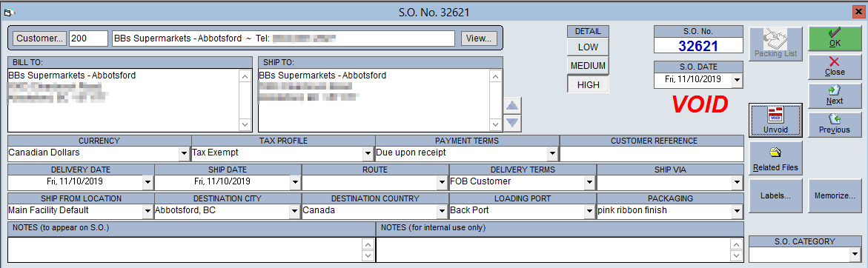The height and width of the screenshot is (268, 868).
Task: Click the down arrow beside Ship To
Action: [513, 123]
